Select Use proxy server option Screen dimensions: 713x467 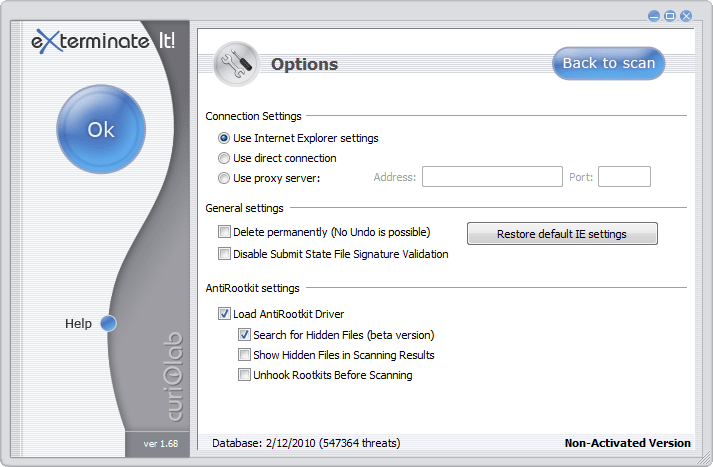point(224,178)
